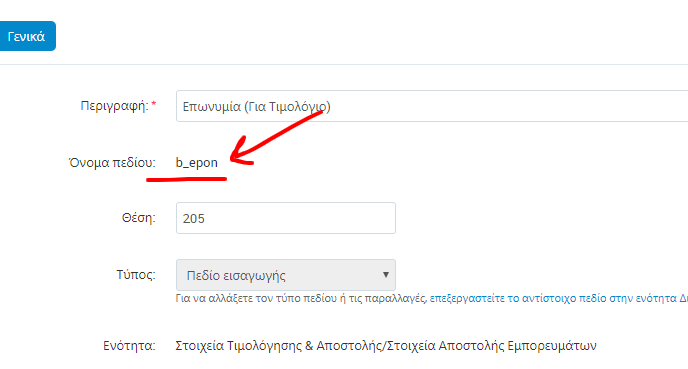Click the Όνομα πεδίου label

click(112, 163)
